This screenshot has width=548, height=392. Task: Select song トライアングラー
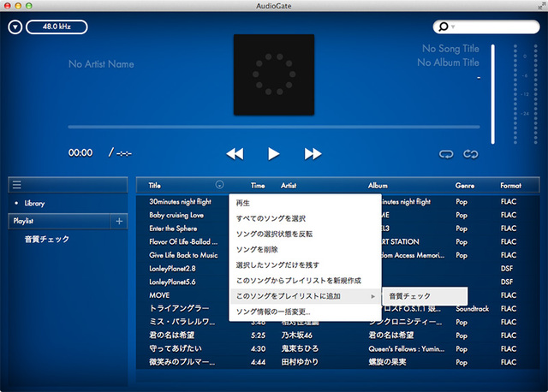[179, 308]
